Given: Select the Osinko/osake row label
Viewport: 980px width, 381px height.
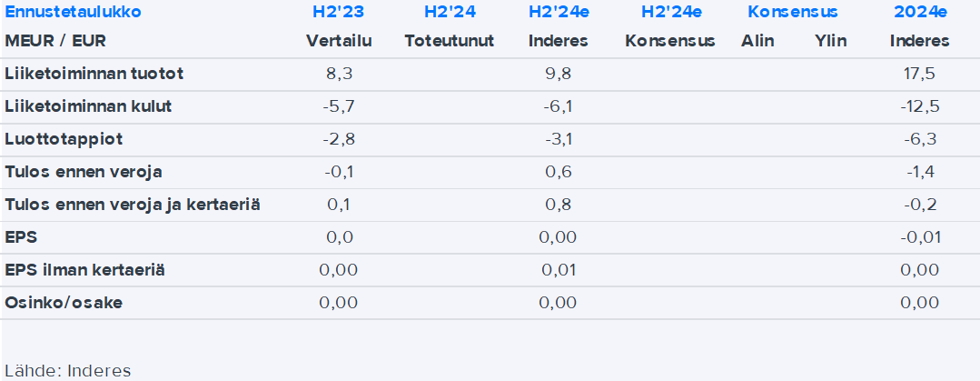Looking at the screenshot, I should click(x=64, y=303).
